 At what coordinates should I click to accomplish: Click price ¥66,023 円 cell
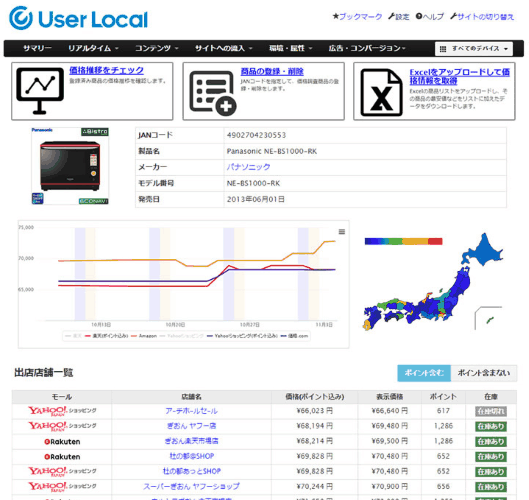[x=315, y=411]
